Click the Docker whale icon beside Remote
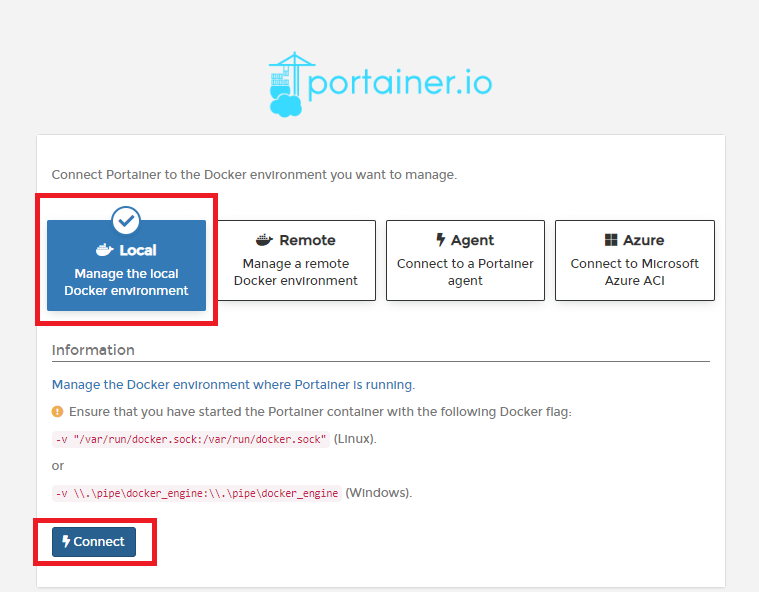Image resolution: width=759 pixels, height=592 pixels. [264, 240]
